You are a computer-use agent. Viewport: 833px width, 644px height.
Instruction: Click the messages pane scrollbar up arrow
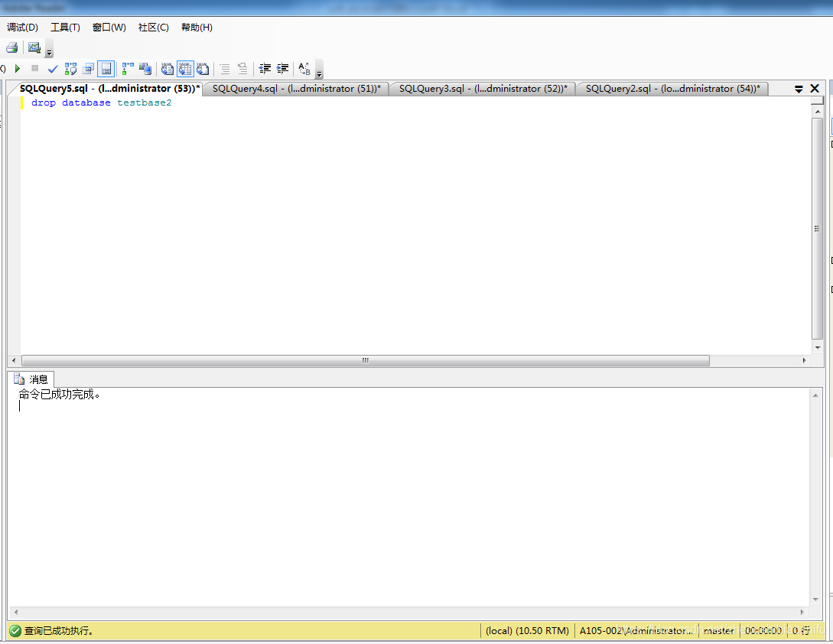click(815, 395)
